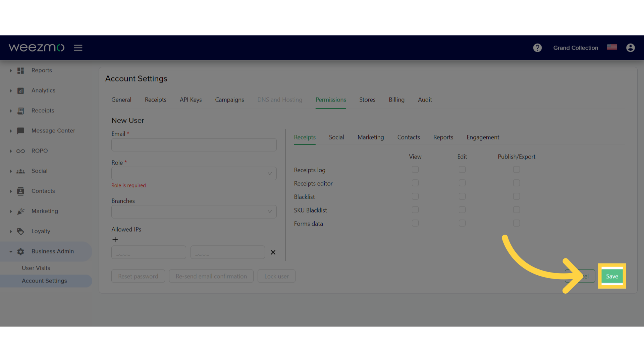Click the Reports dashboard icon in sidebar
644x362 pixels.
tap(21, 70)
